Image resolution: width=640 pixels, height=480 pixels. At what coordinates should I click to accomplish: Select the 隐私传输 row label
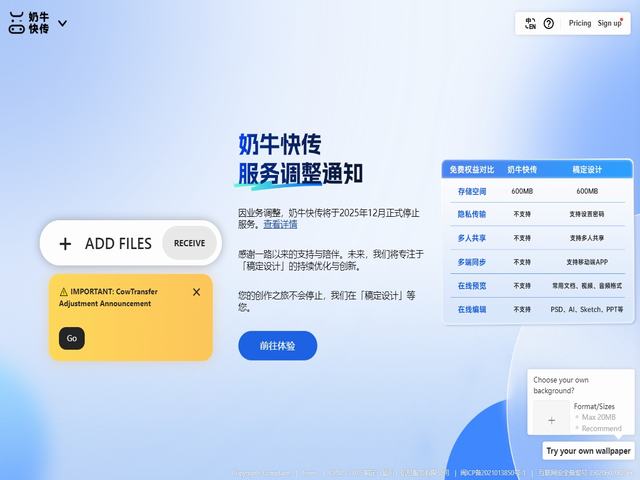click(x=472, y=214)
